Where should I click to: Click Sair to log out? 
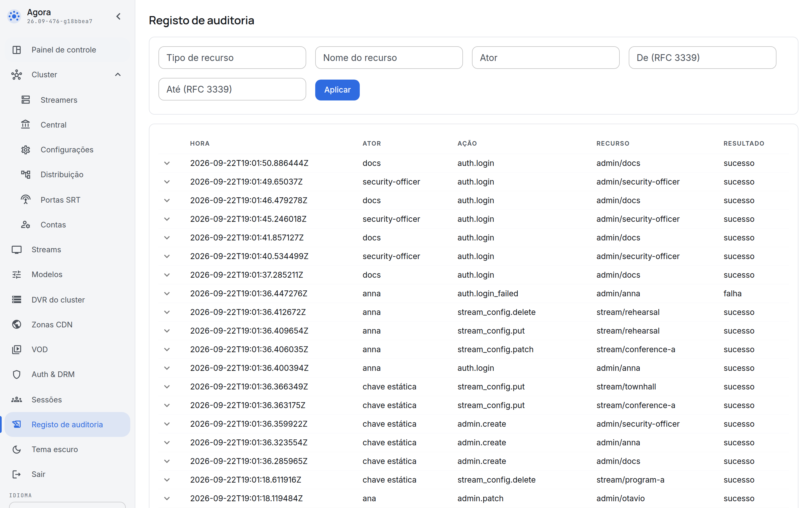click(67, 474)
